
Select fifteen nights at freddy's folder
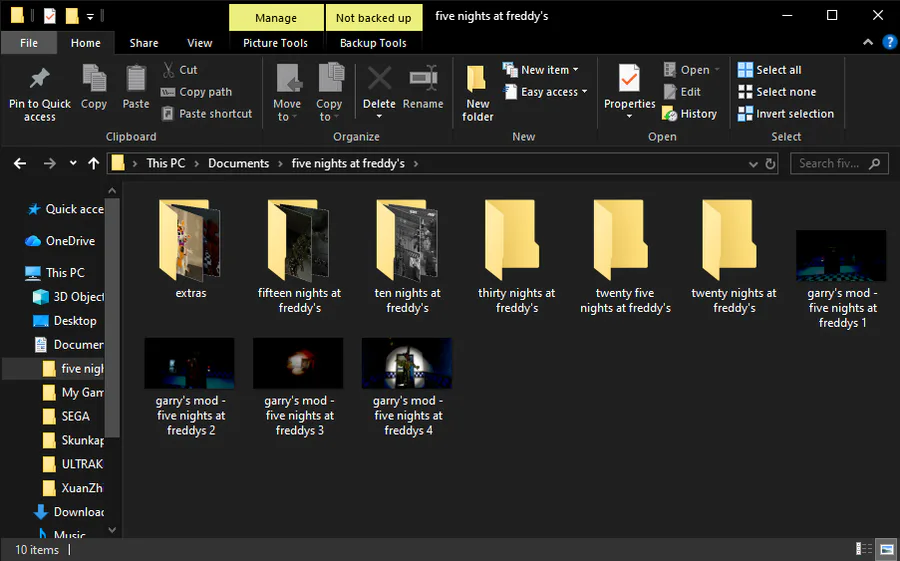point(299,256)
